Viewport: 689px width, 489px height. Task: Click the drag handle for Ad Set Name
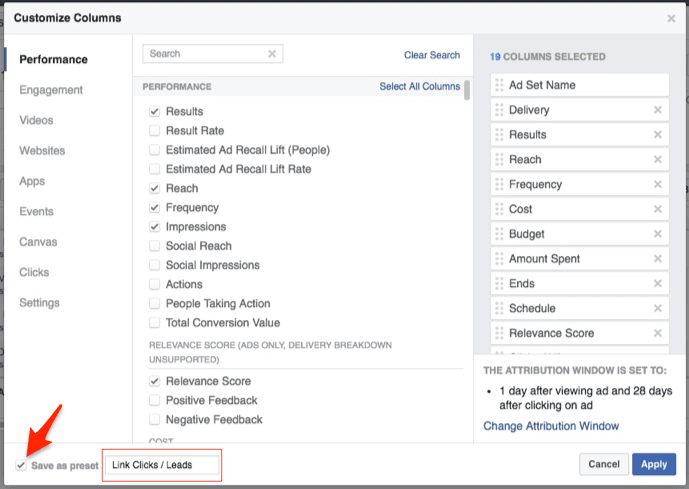(499, 85)
